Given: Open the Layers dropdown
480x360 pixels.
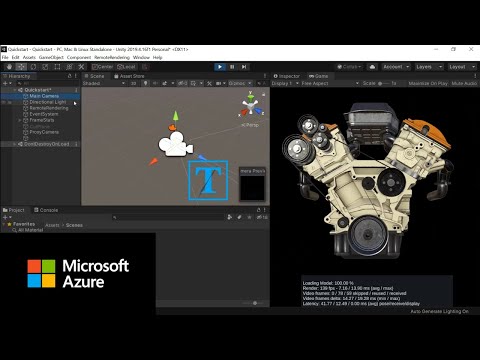Looking at the screenshot, I should 429,67.
